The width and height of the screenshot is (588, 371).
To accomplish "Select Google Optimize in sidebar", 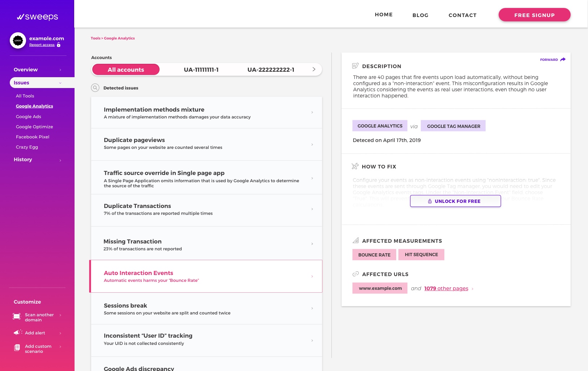I will pyautogui.click(x=34, y=127).
